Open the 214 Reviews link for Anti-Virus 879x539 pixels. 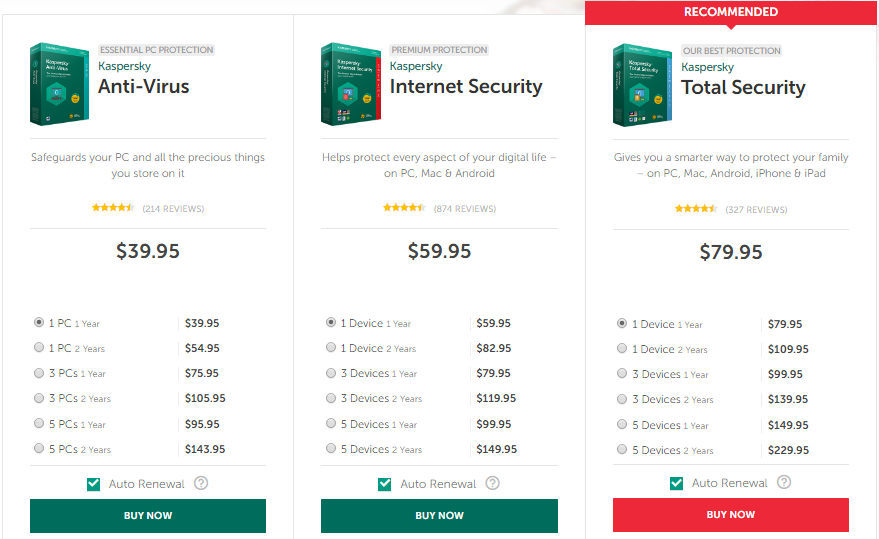click(173, 209)
